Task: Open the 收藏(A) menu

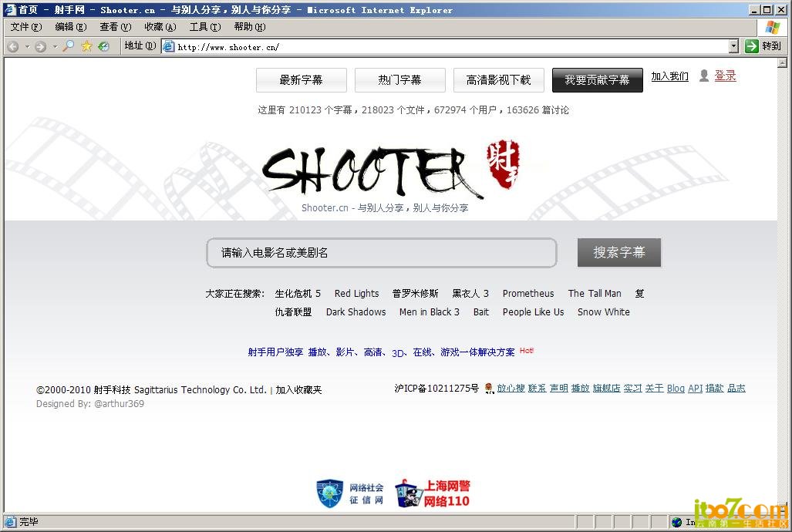Action: click(160, 27)
